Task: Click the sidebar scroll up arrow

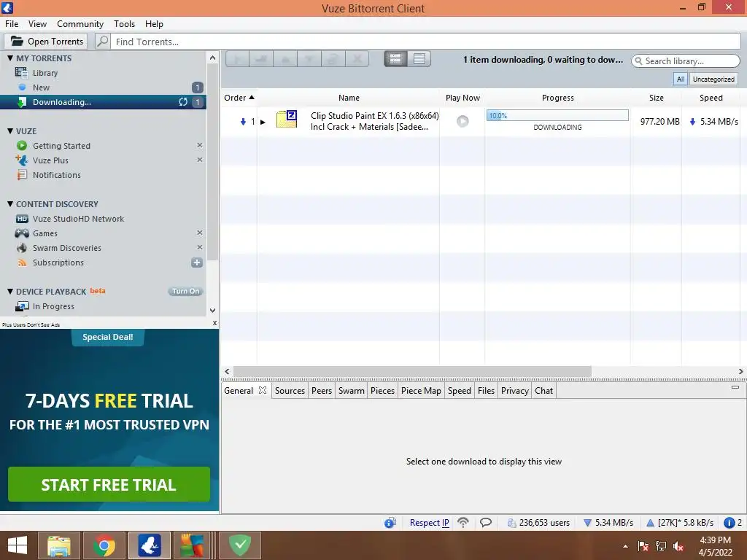Action: pyautogui.click(x=212, y=58)
